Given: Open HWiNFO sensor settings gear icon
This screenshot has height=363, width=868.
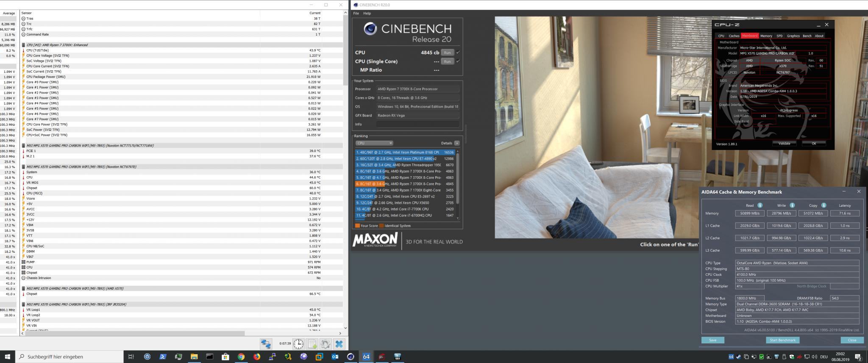Looking at the screenshot, I should coord(325,344).
